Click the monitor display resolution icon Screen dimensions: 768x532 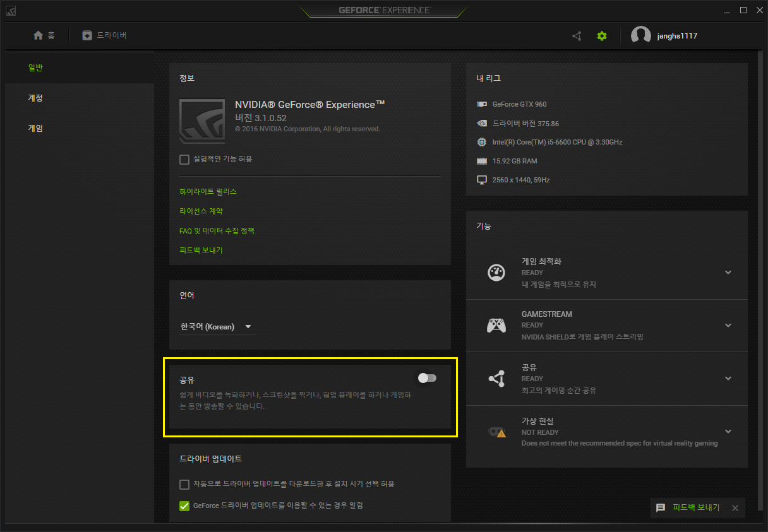(482, 180)
